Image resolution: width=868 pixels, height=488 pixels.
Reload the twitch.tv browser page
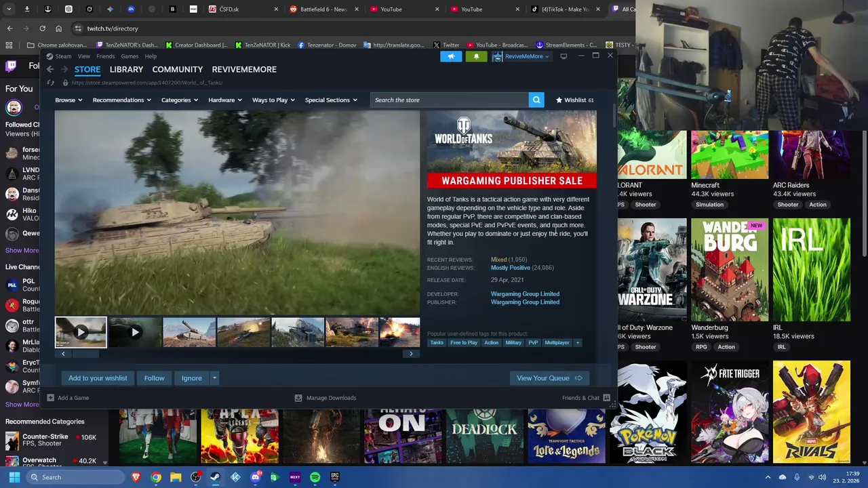(x=42, y=28)
